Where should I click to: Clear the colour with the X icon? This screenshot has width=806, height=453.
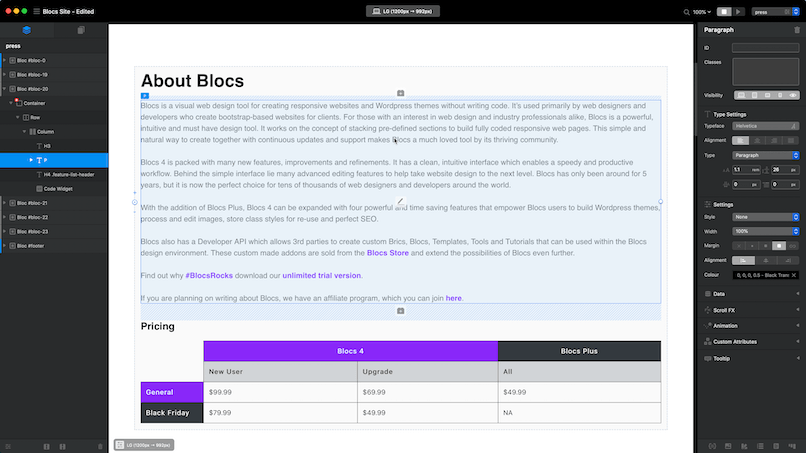coord(794,275)
